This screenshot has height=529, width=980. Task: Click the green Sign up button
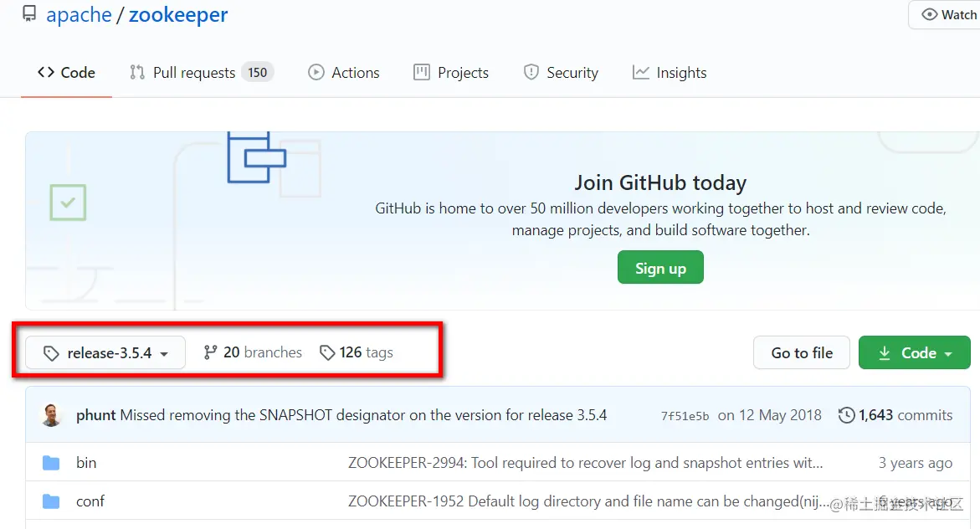click(660, 268)
